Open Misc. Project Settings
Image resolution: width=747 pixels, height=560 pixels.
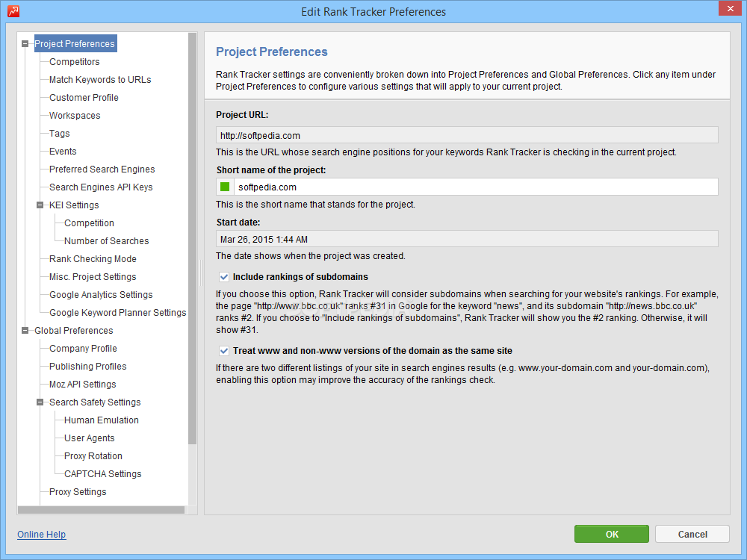93,277
